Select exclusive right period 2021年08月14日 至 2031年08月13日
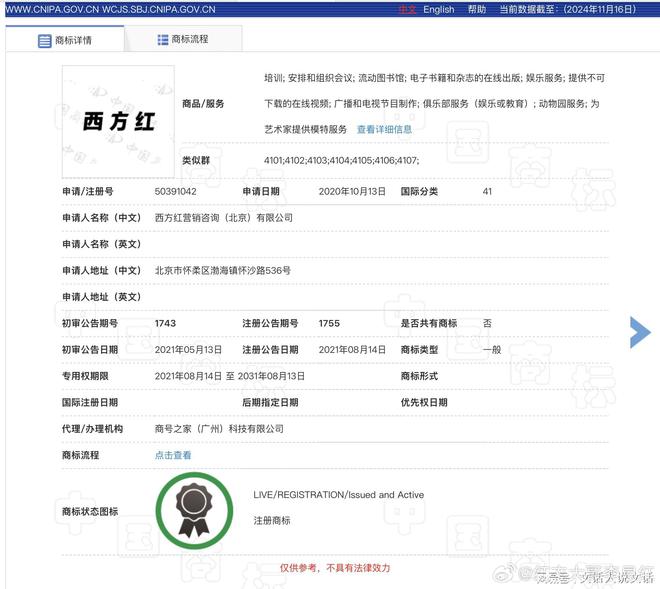This screenshot has width=660, height=589. point(229,376)
